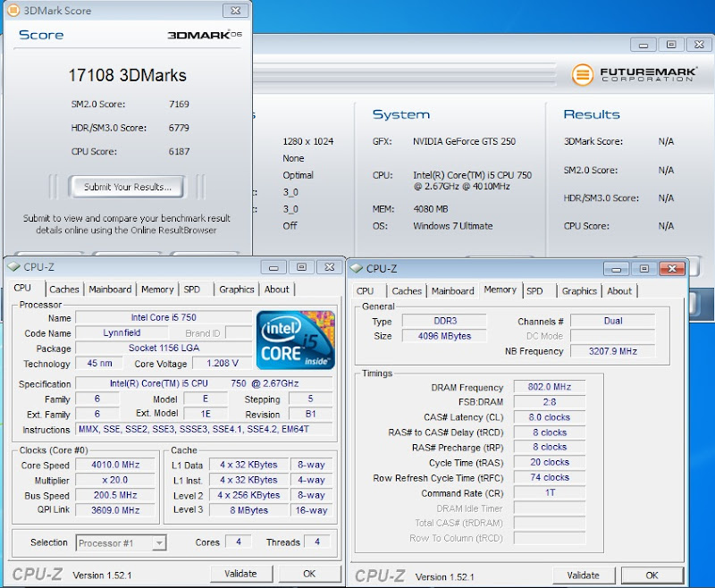Image resolution: width=715 pixels, height=588 pixels.
Task: Click the SM2.0 Score value 7169
Action: pos(179,104)
